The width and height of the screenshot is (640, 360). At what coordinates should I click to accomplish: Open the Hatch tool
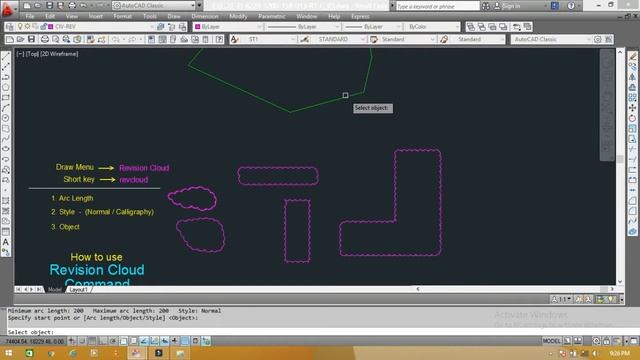click(6, 200)
